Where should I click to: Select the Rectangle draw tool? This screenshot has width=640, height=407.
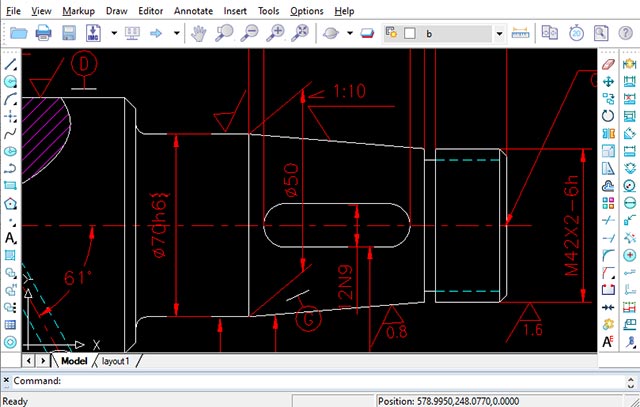click(x=10, y=186)
